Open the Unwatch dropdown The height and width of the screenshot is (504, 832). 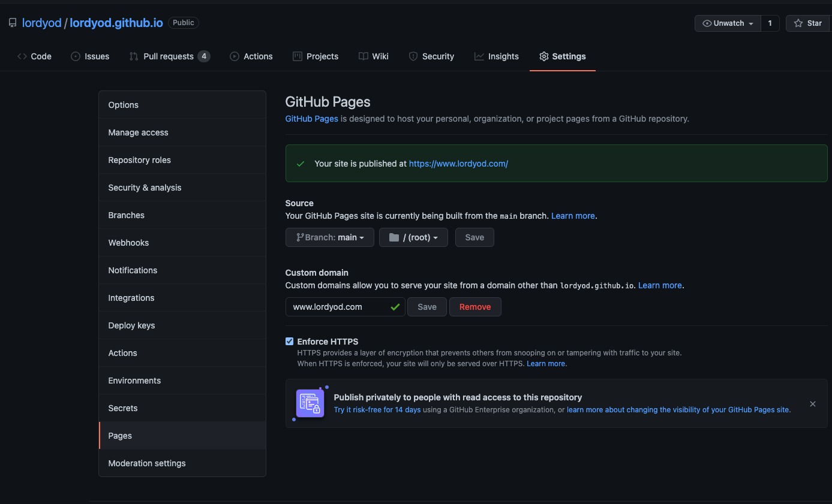coord(727,23)
